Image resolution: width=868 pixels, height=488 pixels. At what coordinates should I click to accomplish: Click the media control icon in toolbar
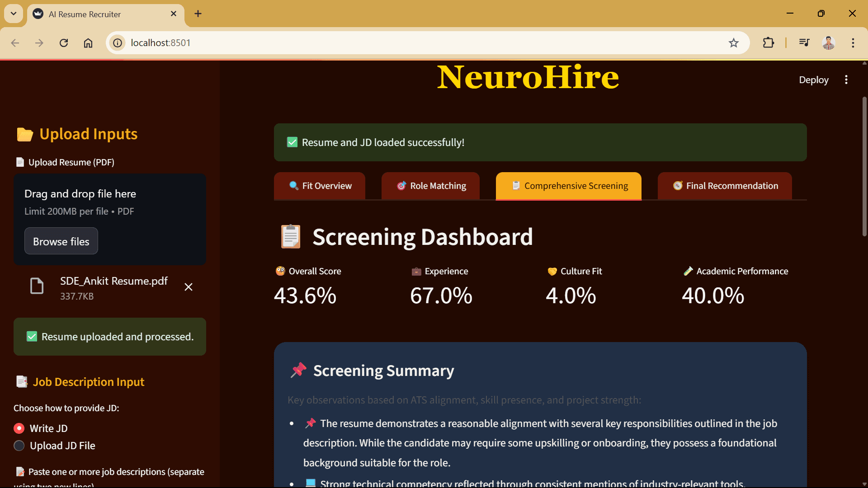[804, 43]
